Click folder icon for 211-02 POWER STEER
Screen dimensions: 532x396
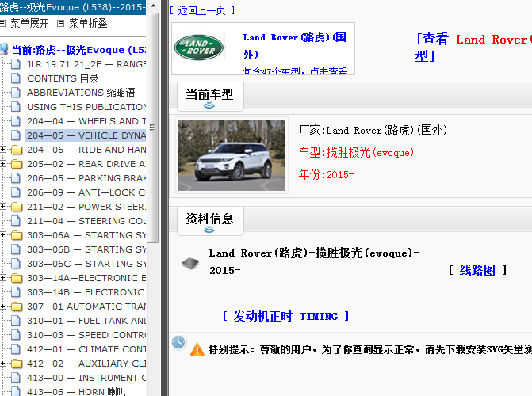[x=17, y=207]
